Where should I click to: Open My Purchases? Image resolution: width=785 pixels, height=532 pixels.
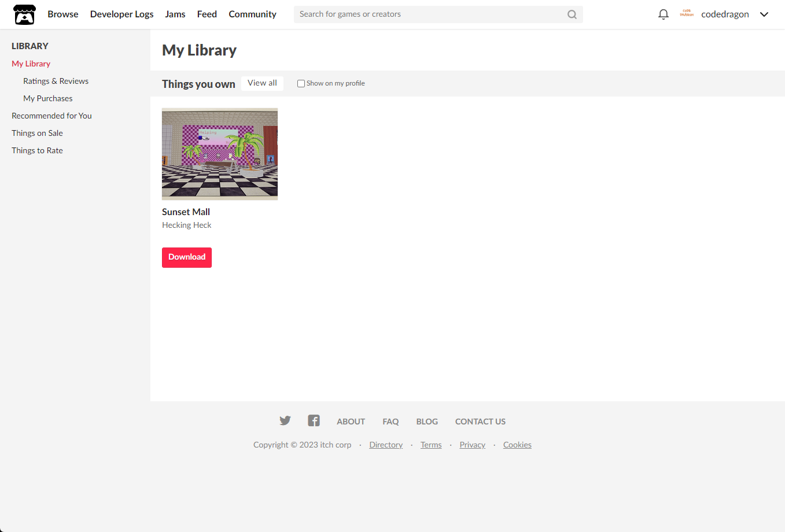pyautogui.click(x=48, y=98)
